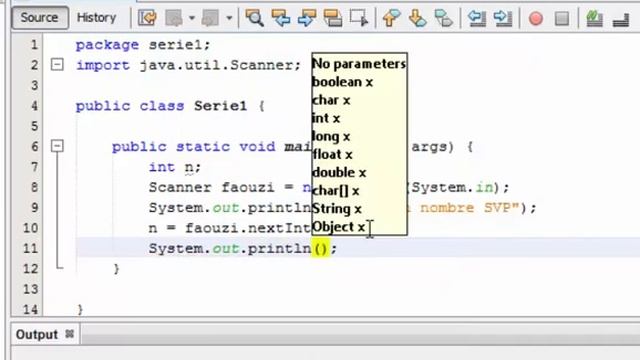
Task: Click Shift Line Right icon
Action: 503,18
